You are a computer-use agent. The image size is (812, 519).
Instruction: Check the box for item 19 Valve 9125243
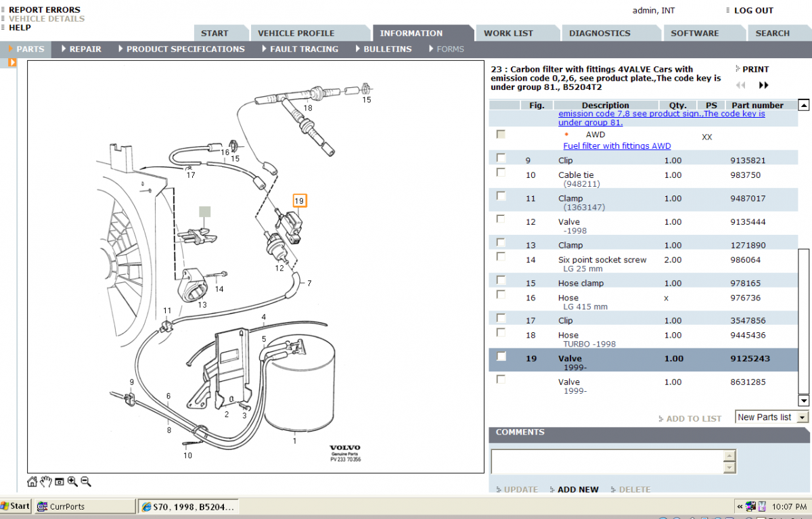tap(501, 357)
